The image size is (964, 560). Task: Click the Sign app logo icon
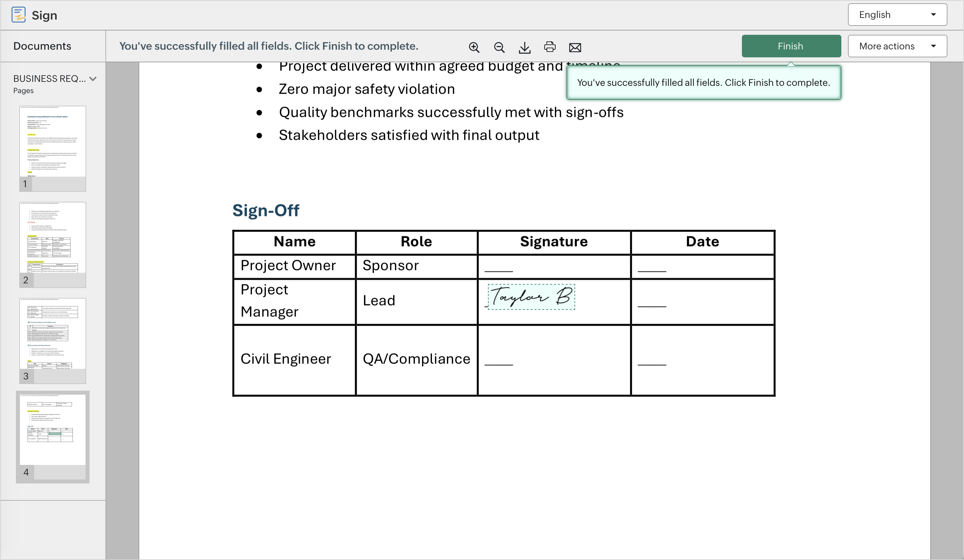18,15
